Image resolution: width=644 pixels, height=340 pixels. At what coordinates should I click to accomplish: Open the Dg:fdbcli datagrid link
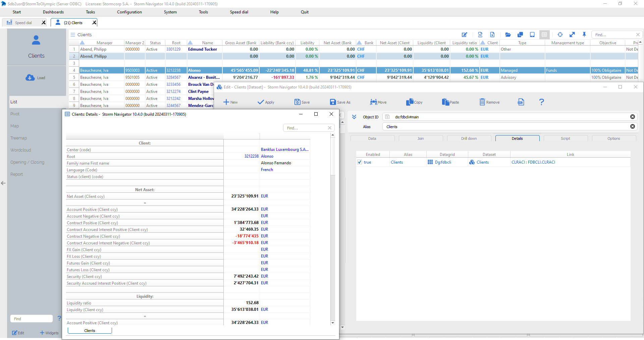tap(443, 162)
